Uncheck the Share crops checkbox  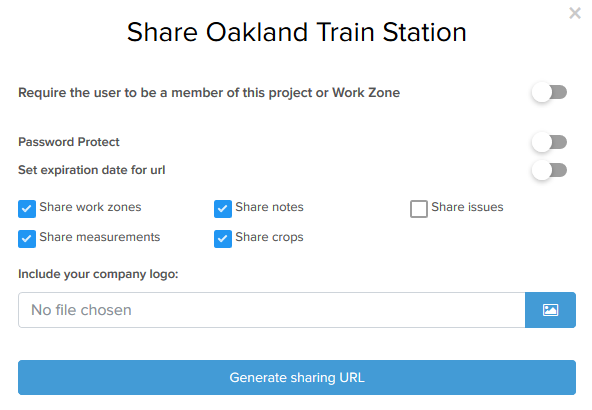[223, 239]
